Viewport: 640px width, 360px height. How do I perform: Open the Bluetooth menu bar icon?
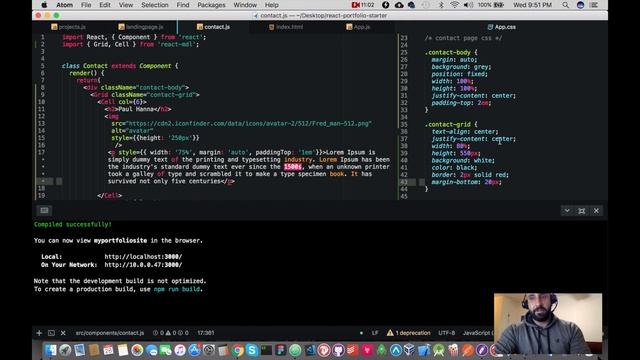coord(441,5)
